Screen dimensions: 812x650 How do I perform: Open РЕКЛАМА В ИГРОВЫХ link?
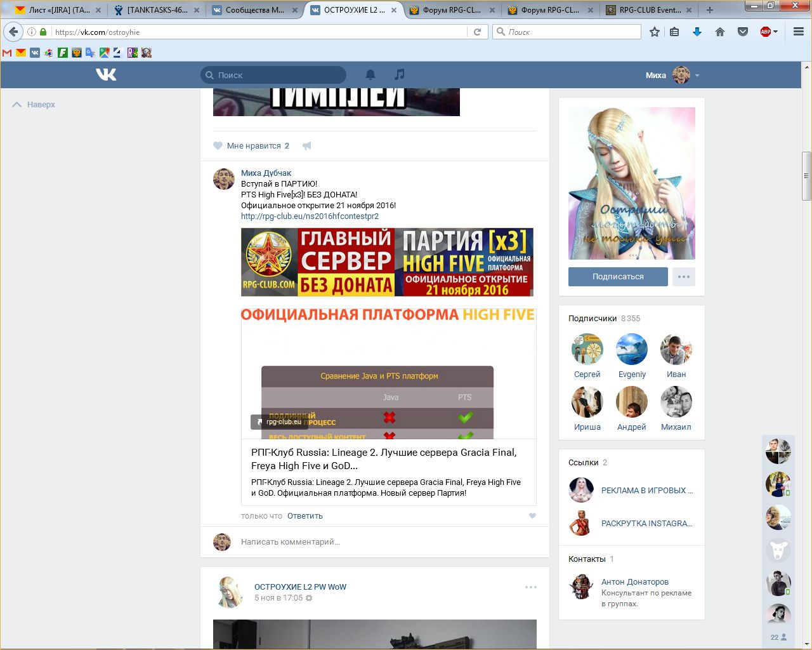647,491
